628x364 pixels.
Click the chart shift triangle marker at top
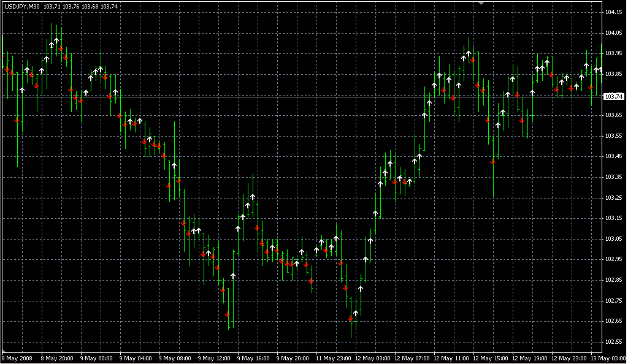481,3
